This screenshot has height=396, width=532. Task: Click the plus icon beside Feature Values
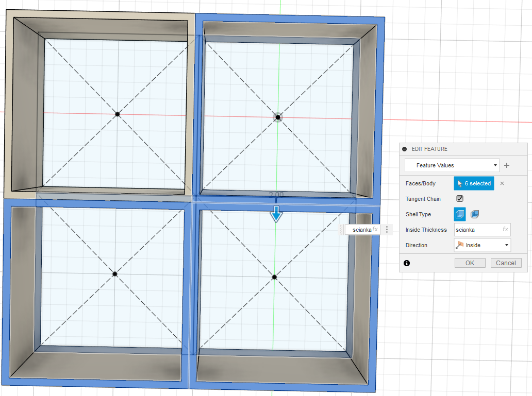[x=507, y=165]
